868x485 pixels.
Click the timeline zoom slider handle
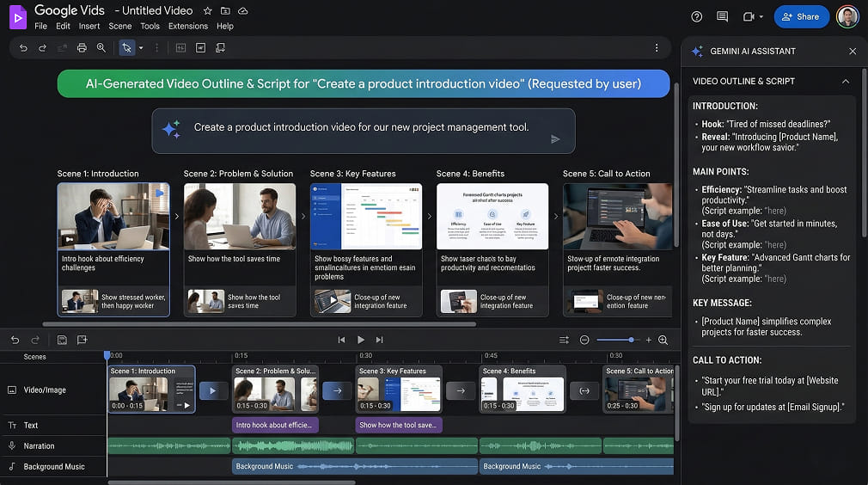coord(631,340)
